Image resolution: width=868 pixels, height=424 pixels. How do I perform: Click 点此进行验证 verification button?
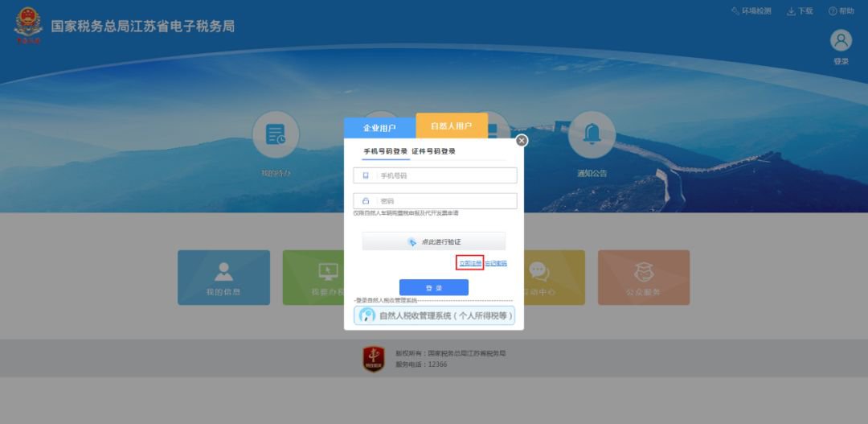coord(434,241)
